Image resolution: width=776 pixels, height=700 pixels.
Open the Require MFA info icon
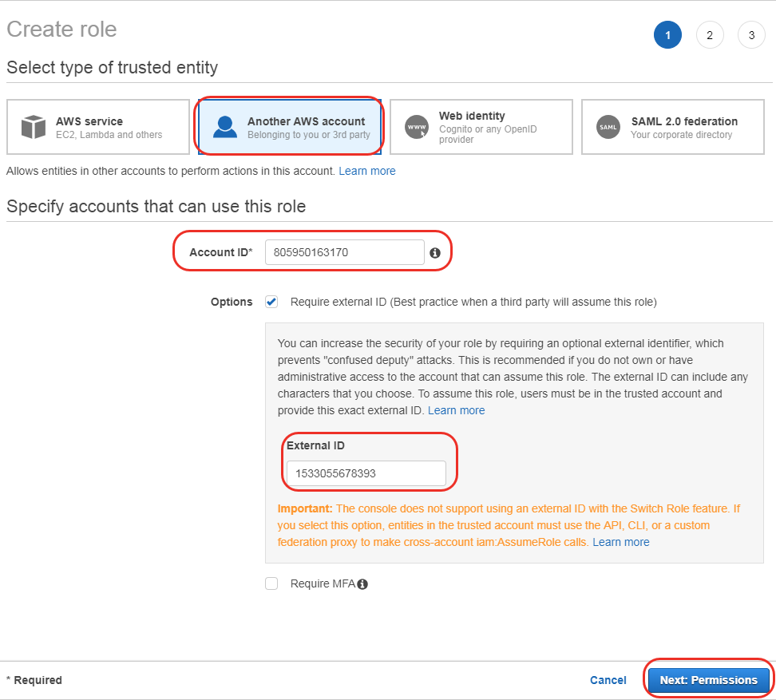363,583
